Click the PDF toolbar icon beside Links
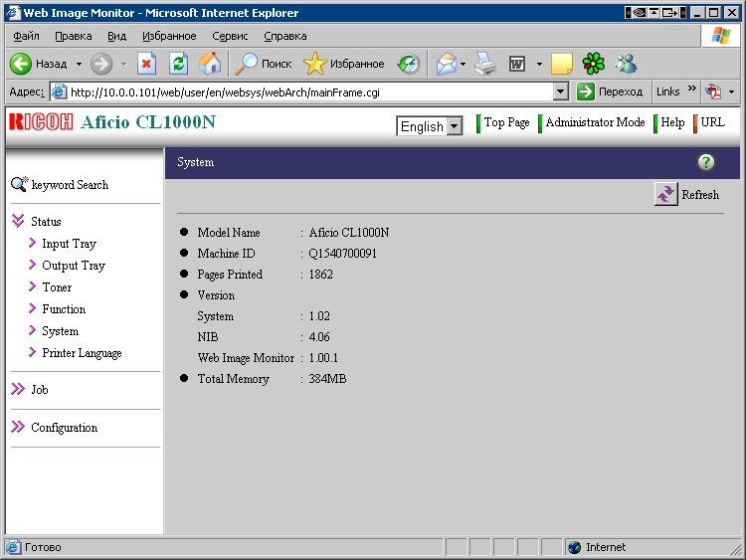 tap(713, 92)
